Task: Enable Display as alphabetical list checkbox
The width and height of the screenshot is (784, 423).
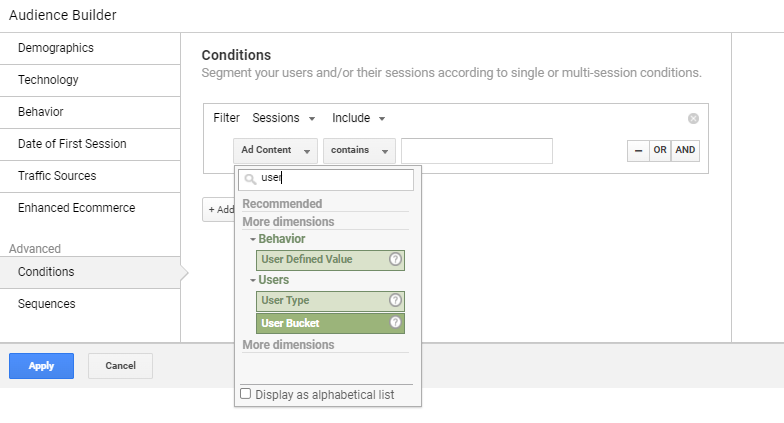Action: (x=246, y=394)
